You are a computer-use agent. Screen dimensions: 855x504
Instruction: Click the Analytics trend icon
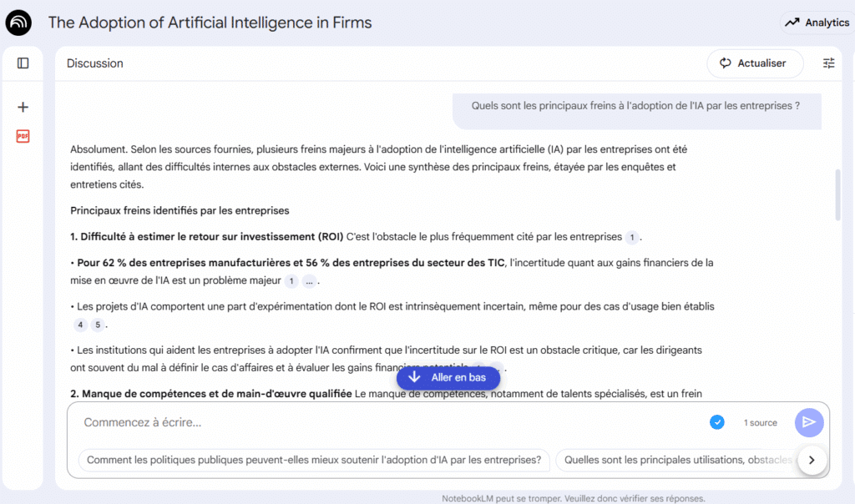click(x=792, y=23)
